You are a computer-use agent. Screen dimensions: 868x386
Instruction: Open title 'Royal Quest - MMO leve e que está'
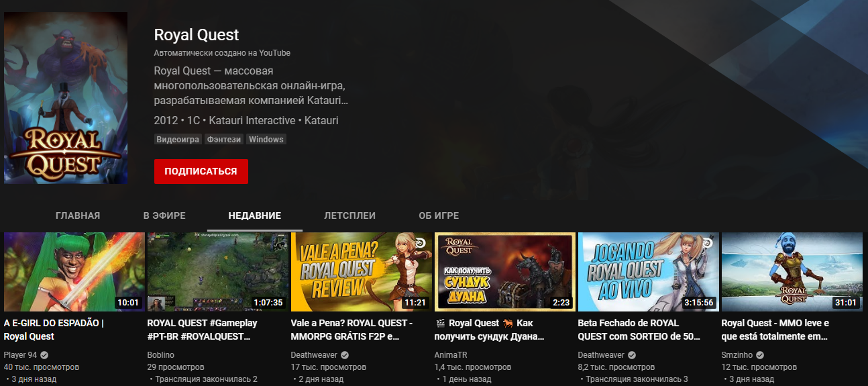(776, 330)
